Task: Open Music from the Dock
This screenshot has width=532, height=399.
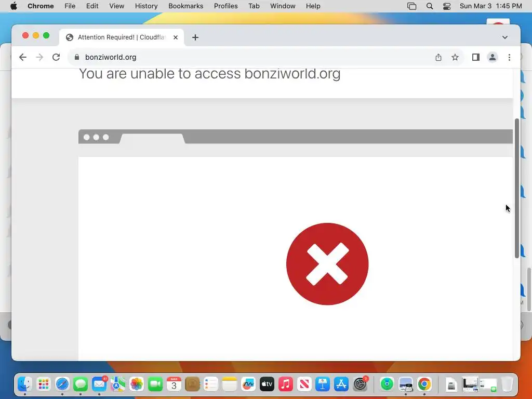Action: (285, 384)
